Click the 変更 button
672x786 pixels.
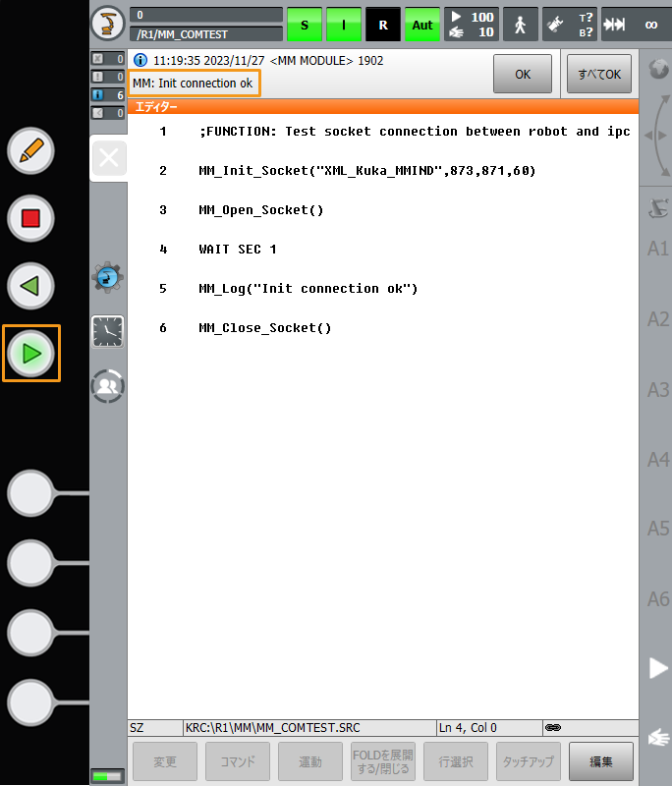[164, 761]
